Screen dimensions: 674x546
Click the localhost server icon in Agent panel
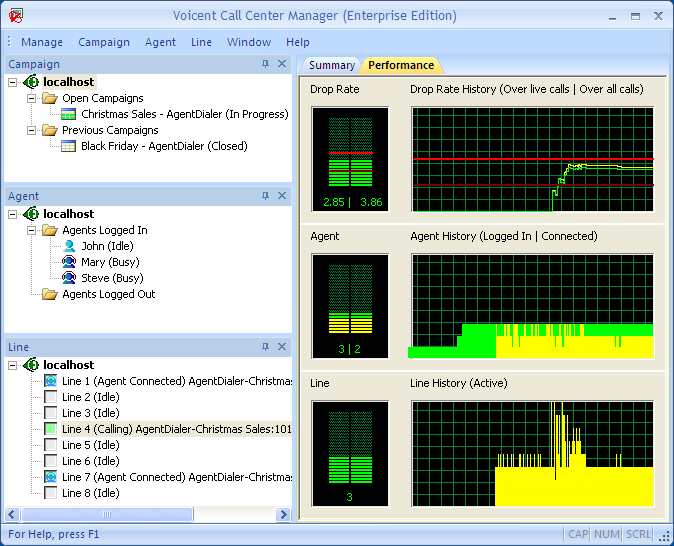coord(31,214)
